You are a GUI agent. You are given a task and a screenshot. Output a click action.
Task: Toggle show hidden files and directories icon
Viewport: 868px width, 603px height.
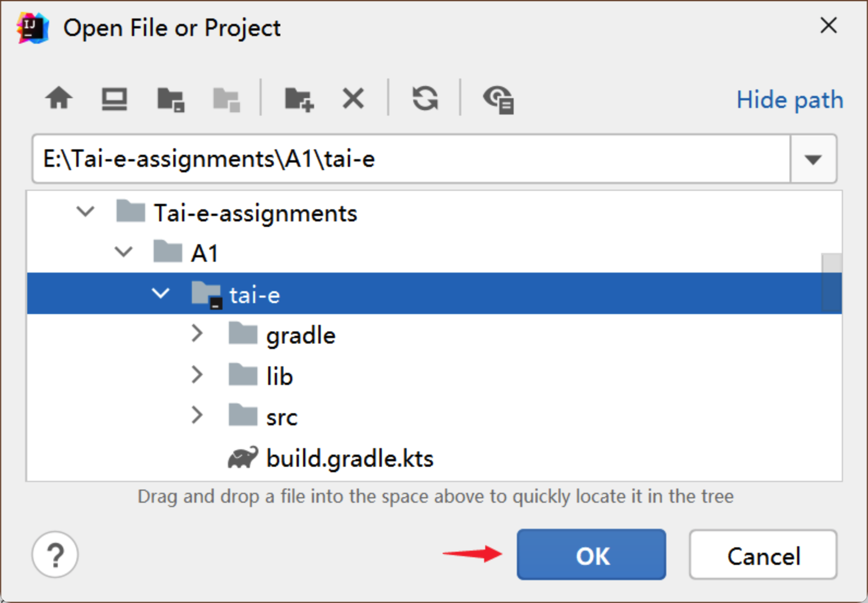pyautogui.click(x=498, y=100)
